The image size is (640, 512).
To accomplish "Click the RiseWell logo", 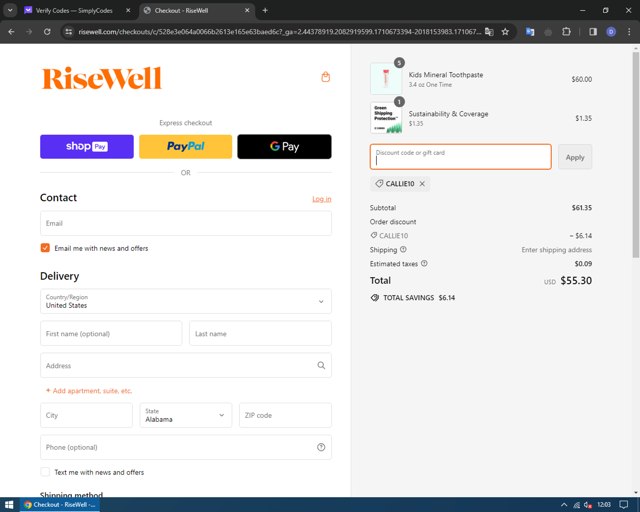I will [102, 78].
